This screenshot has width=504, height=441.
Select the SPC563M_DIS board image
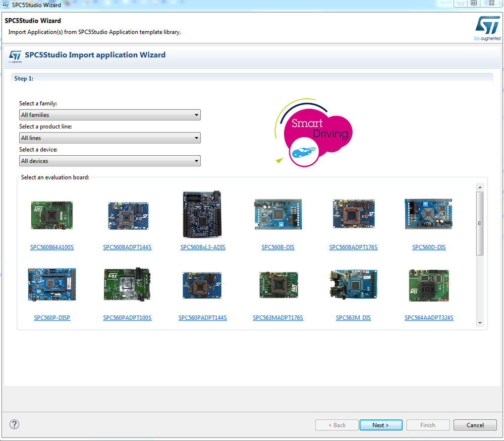[353, 285]
